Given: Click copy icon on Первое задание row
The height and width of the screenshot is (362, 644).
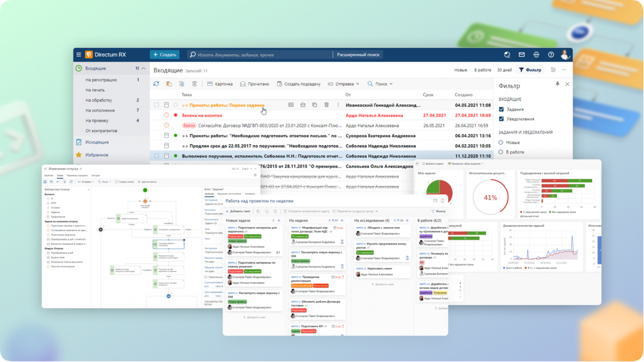Looking at the screenshot, I should click(x=315, y=105).
